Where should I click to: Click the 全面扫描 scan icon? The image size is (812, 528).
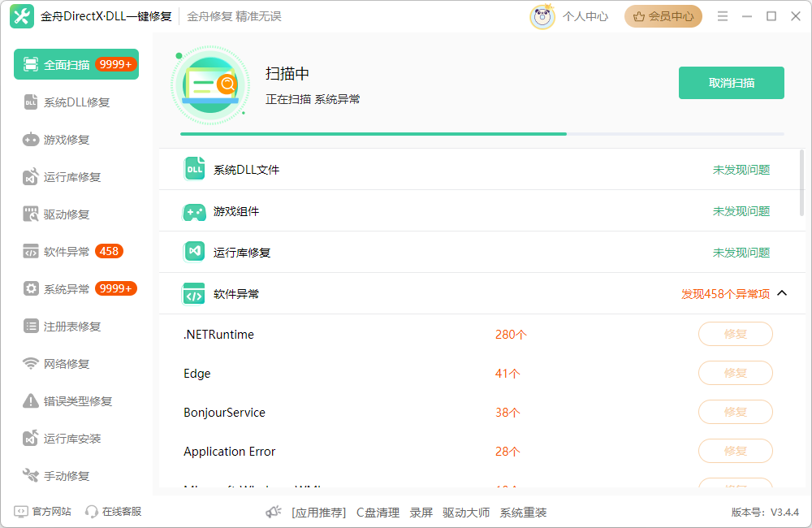pos(31,64)
